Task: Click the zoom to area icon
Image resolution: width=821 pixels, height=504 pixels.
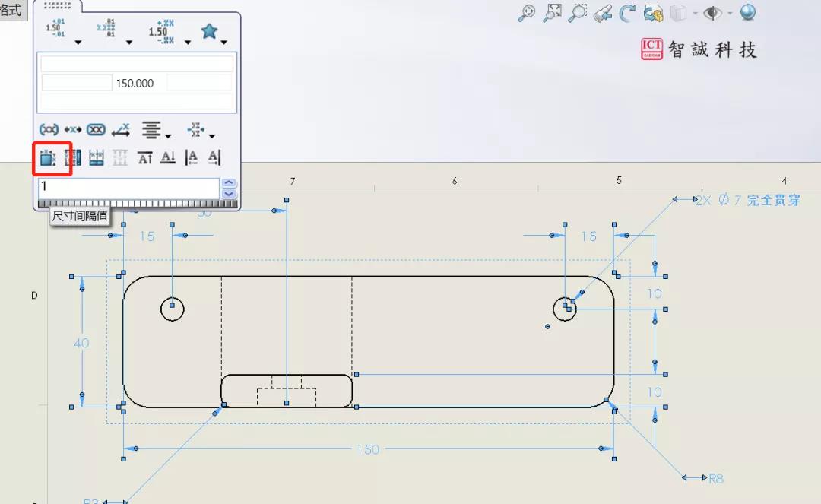Action: (x=577, y=13)
